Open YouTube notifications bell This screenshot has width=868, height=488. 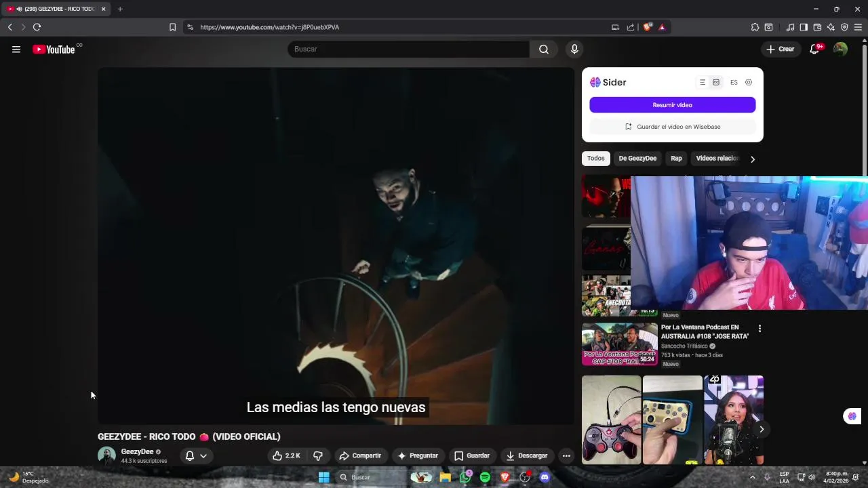(815, 49)
